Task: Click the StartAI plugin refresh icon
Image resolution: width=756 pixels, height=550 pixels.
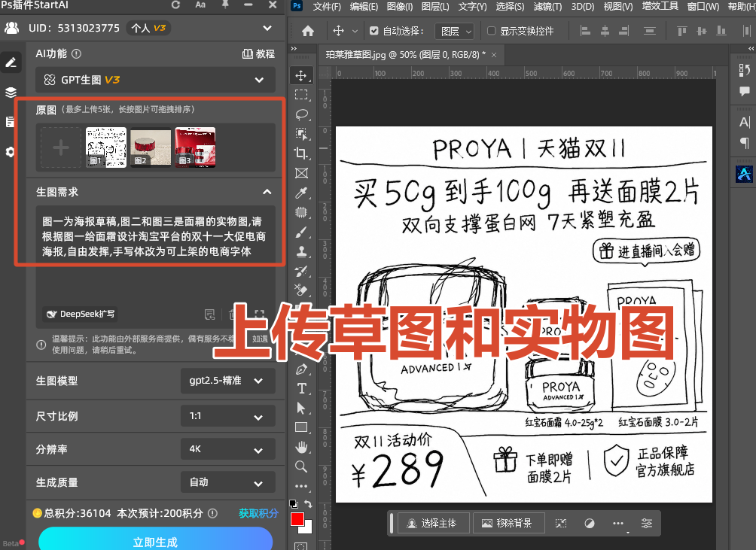Action: (x=175, y=5)
